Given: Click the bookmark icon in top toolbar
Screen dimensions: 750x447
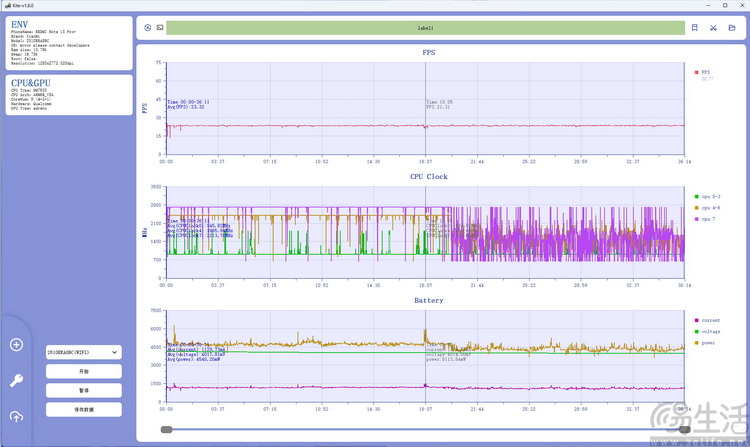Looking at the screenshot, I should (x=695, y=28).
